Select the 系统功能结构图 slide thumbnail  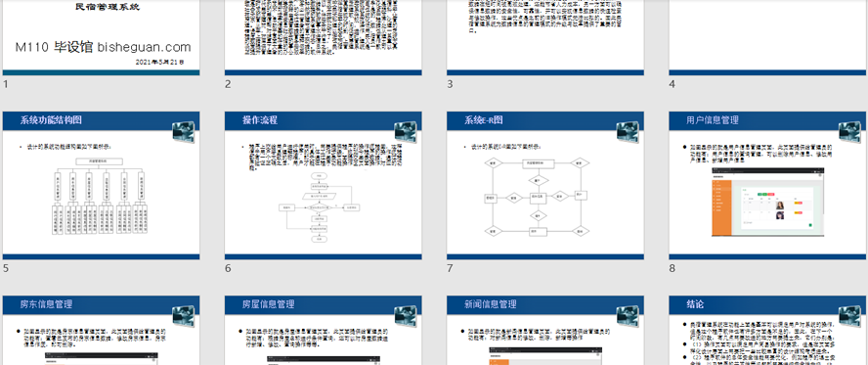pos(102,186)
